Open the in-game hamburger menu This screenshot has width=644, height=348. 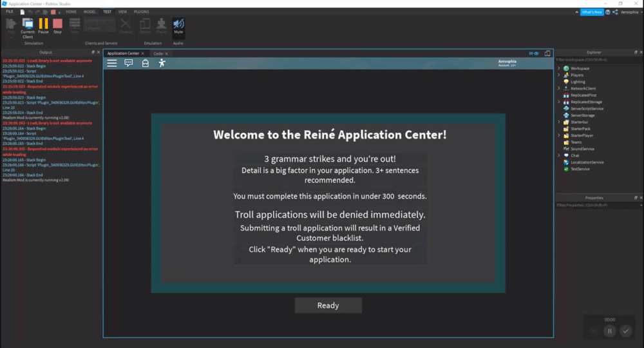[111, 63]
